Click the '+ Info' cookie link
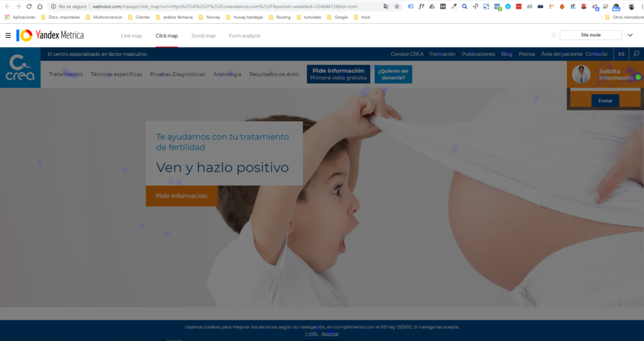644x341 pixels. [311, 333]
